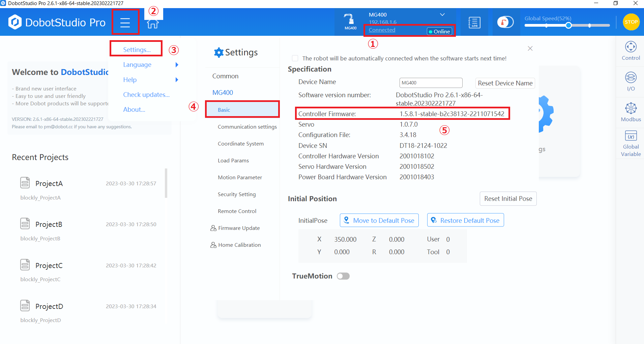Screen dimensions: 644x344
Task: Click the Home icon
Action: [153, 24]
